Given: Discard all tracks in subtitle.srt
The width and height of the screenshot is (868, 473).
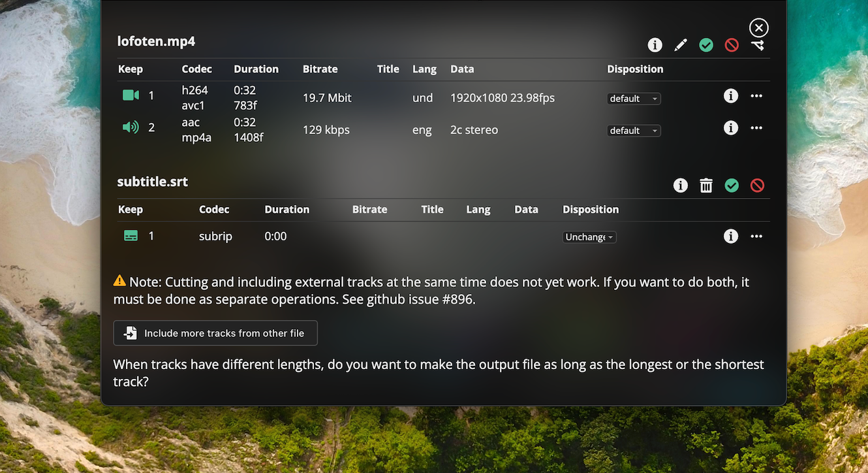Looking at the screenshot, I should pos(758,186).
